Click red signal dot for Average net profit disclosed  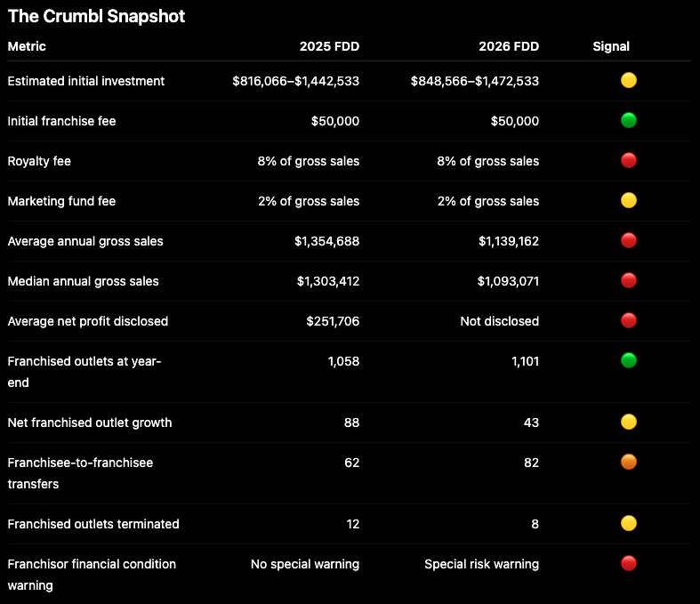click(629, 320)
